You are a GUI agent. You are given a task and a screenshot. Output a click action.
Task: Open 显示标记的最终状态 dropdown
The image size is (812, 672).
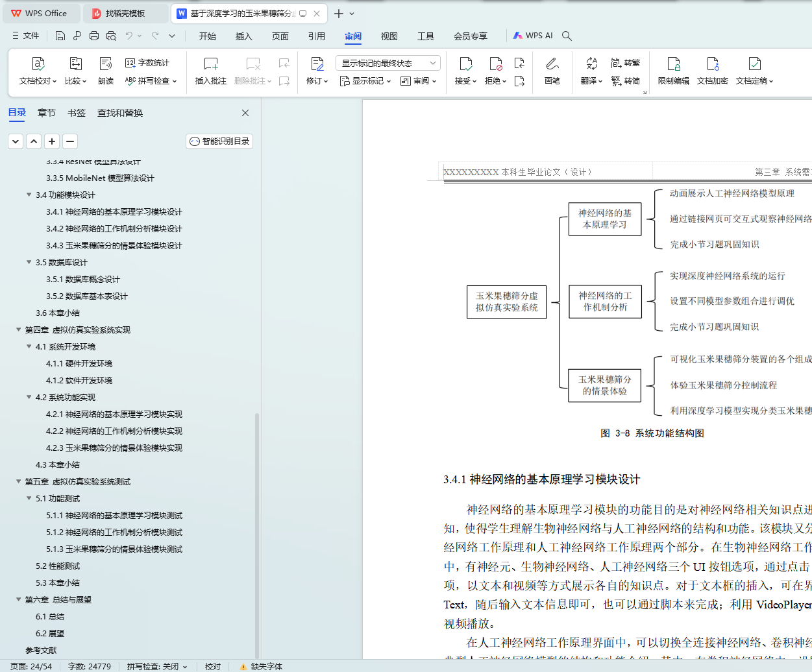point(388,63)
